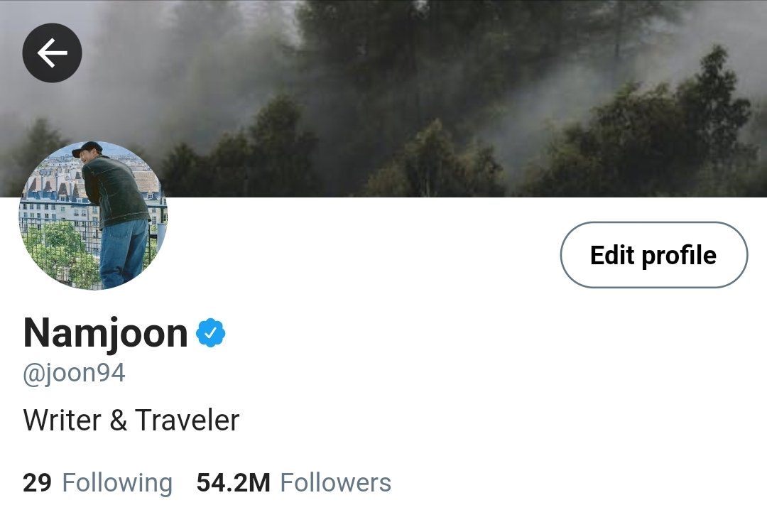Go back using the arrow icon
767x532 pixels.
click(x=52, y=53)
